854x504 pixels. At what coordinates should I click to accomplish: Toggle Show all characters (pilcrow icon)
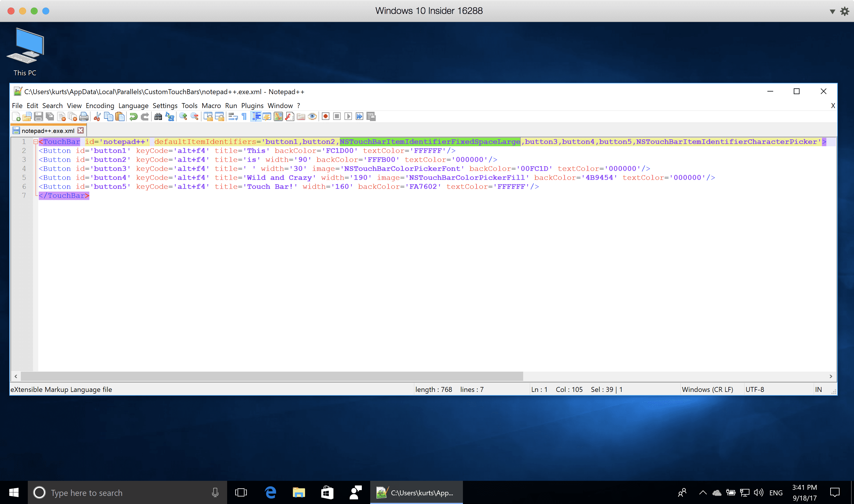click(x=244, y=116)
